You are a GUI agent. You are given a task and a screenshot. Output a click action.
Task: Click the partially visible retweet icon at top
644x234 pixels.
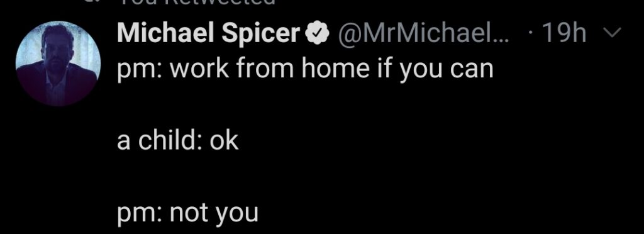[94, 2]
